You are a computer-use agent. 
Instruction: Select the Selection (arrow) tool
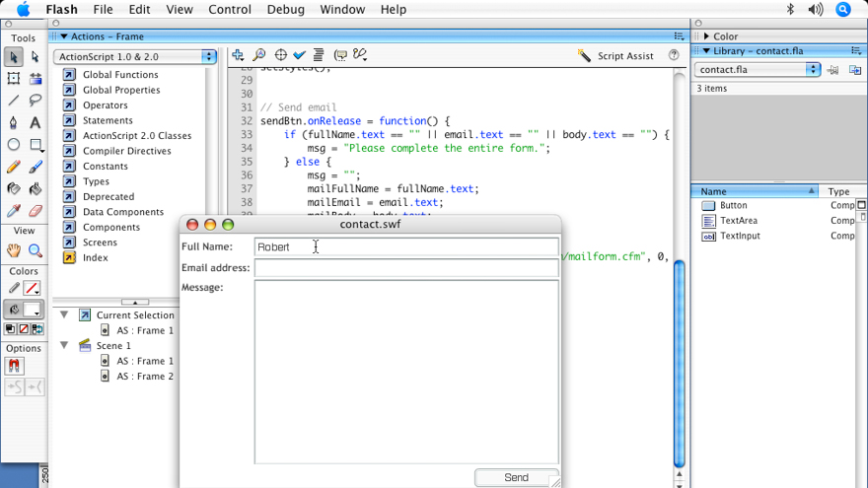coord(14,56)
